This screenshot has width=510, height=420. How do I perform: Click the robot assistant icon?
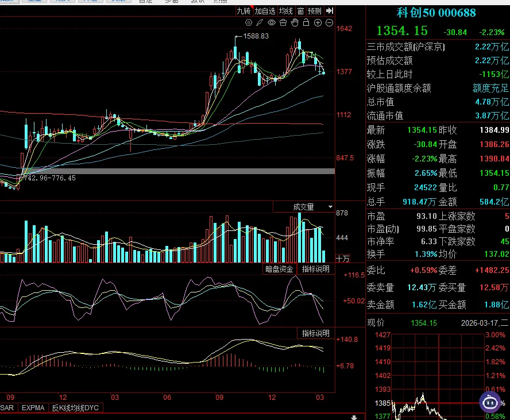[490, 402]
